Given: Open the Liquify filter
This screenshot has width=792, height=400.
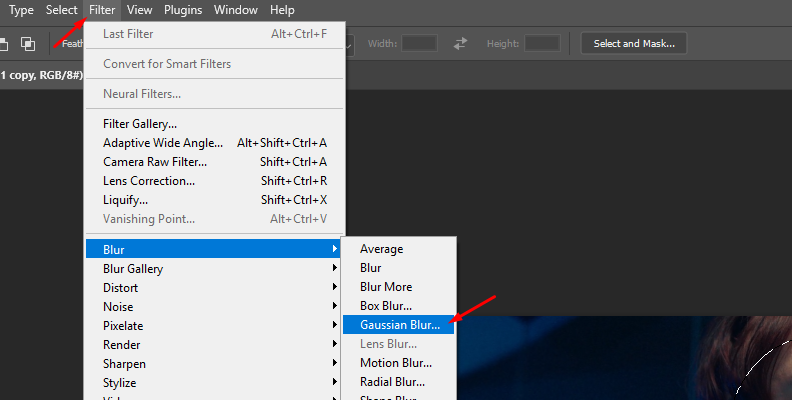Looking at the screenshot, I should pyautogui.click(x=126, y=200).
